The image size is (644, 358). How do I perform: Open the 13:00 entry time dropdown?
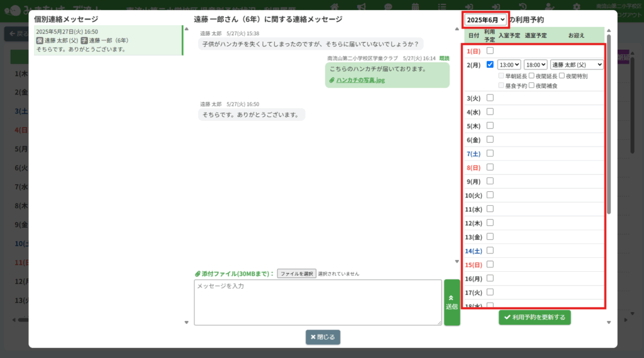tap(509, 64)
